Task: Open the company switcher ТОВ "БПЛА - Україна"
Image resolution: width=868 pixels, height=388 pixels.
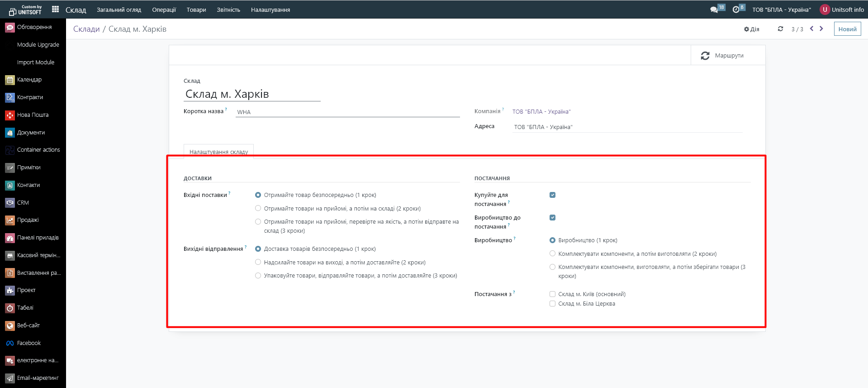Action: point(781,10)
